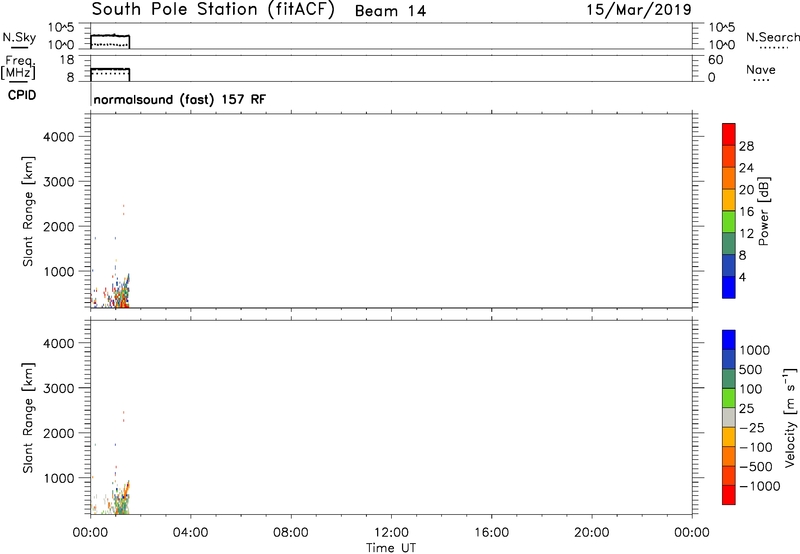Click the '28' label on Power scale
Image resolution: width=800 pixels, height=554 pixels.
coord(746,146)
